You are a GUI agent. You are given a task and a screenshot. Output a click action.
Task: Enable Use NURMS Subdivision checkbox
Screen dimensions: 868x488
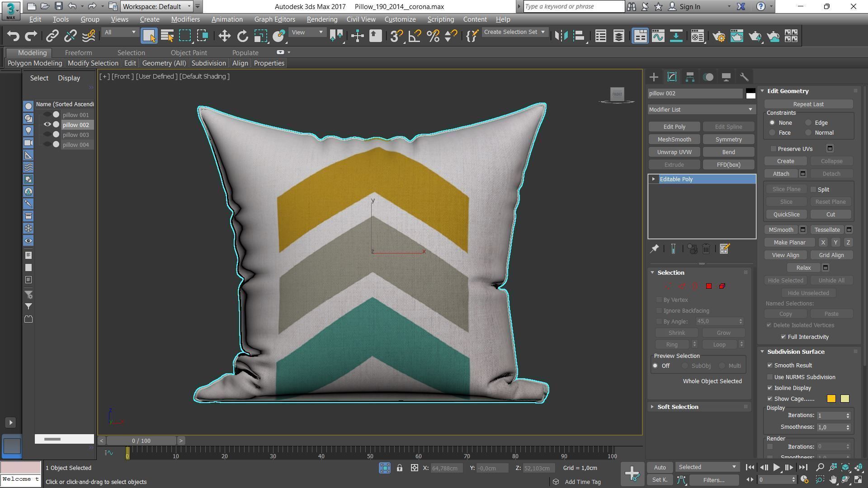pyautogui.click(x=770, y=377)
